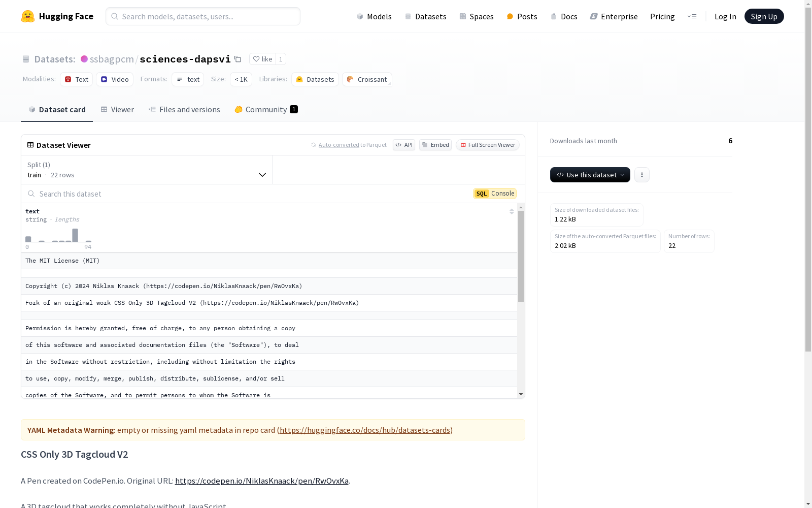The width and height of the screenshot is (812, 508).
Task: Switch to the Dataset card tab
Action: coord(57,109)
